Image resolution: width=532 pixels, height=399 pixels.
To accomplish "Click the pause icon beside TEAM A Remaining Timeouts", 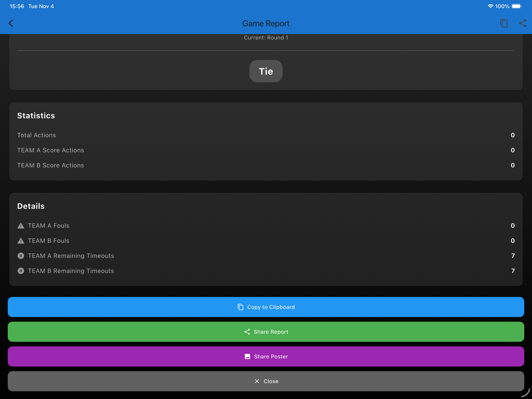I will tap(21, 256).
